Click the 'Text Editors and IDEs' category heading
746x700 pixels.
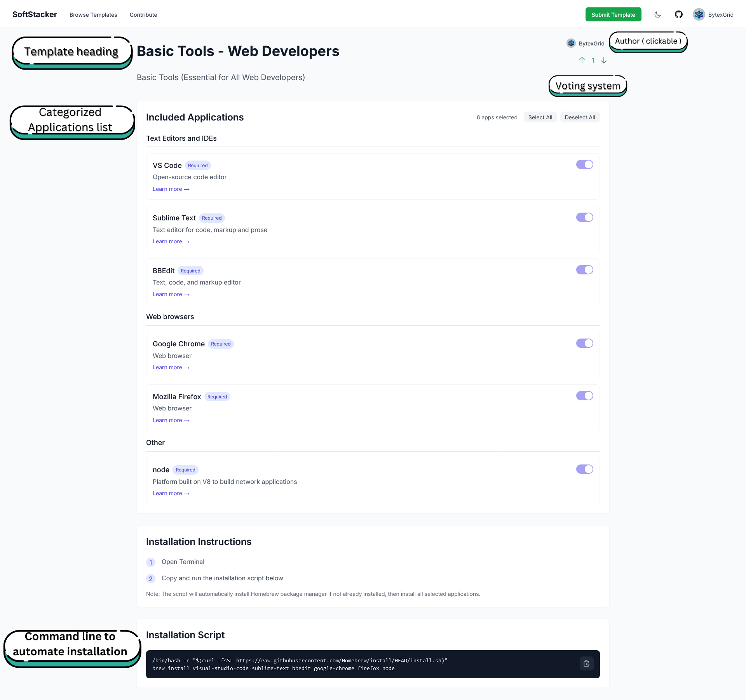click(x=181, y=138)
